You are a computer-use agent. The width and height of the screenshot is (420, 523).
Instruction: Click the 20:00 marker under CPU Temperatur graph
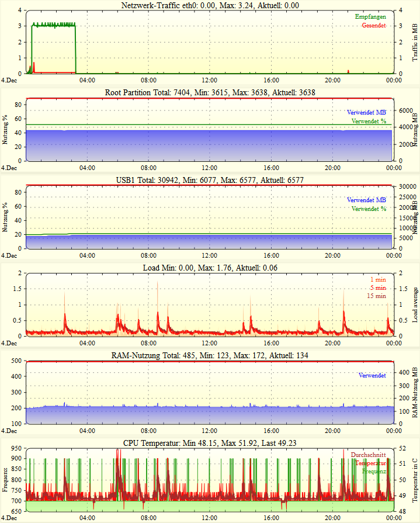[x=332, y=518]
